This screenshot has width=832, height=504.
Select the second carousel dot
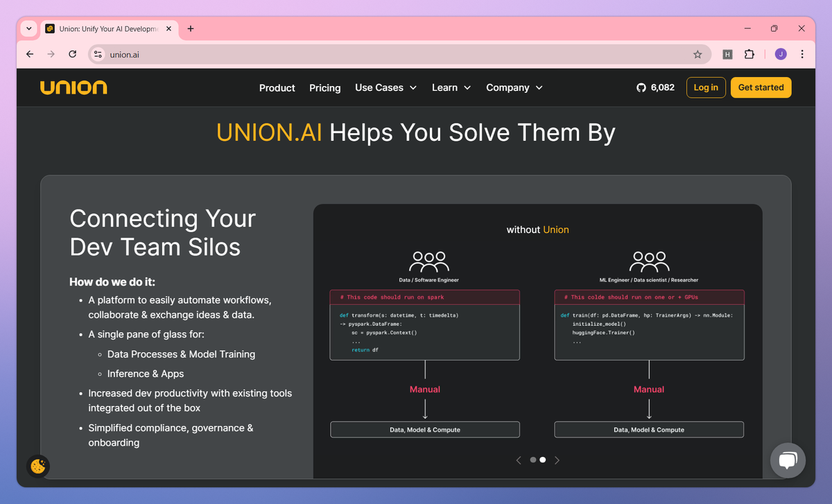click(543, 460)
